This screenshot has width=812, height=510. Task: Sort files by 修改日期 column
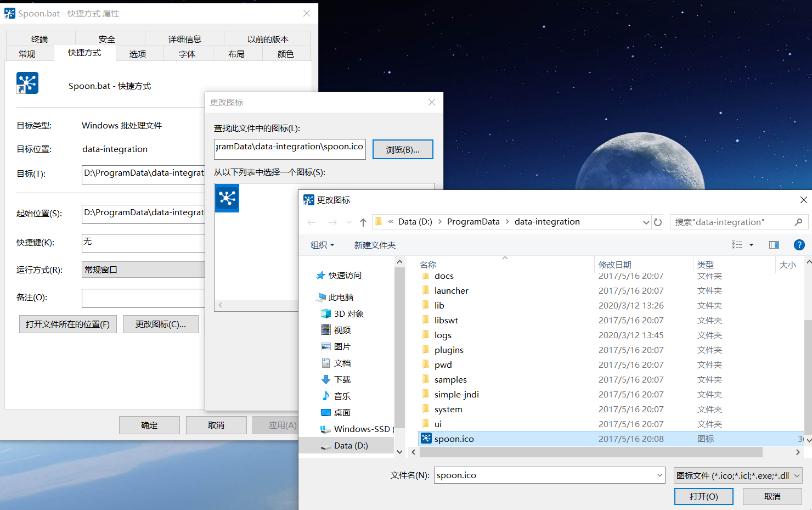(x=615, y=265)
